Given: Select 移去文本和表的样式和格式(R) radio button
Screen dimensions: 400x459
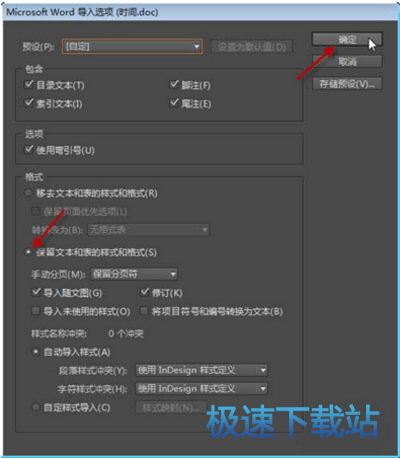Looking at the screenshot, I should pyautogui.click(x=29, y=193).
